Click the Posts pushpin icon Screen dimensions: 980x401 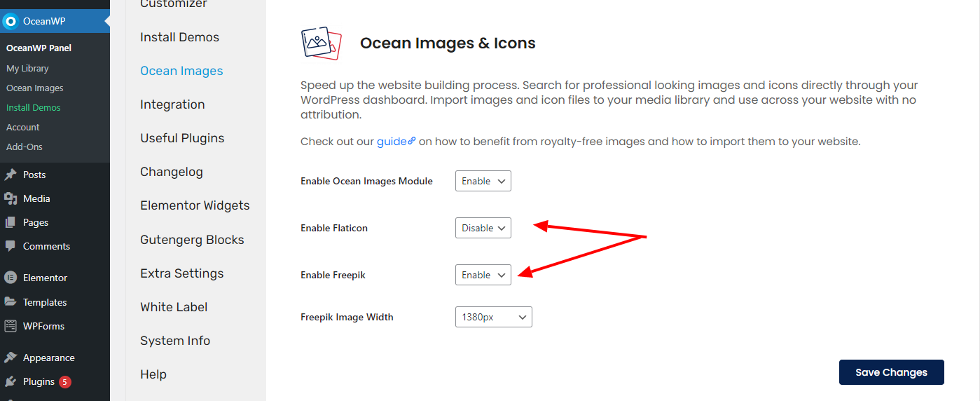click(x=11, y=175)
